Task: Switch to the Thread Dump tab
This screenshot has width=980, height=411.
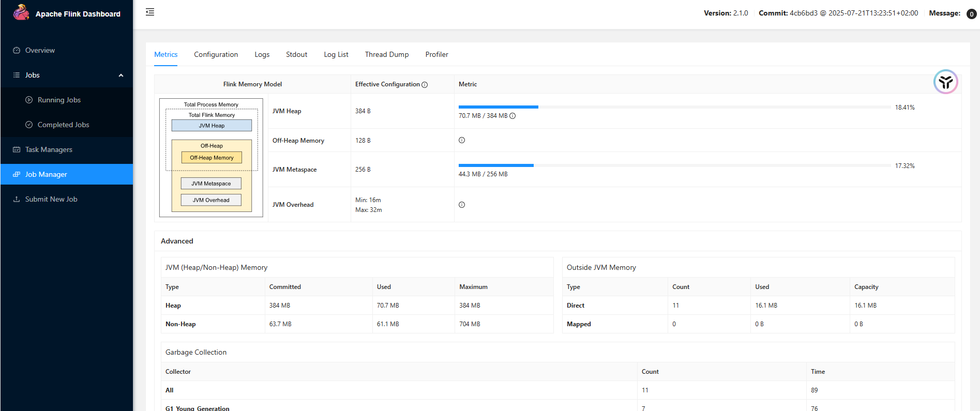Action: pos(386,54)
